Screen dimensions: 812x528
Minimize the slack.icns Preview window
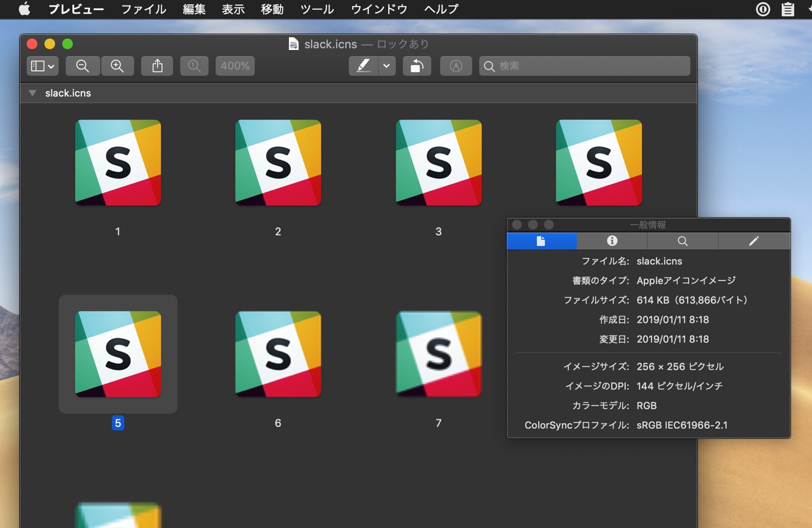pyautogui.click(x=50, y=44)
